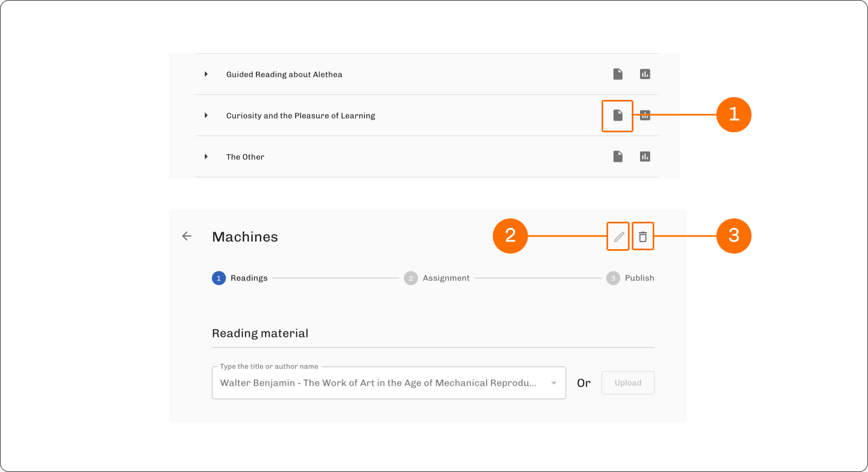Viewport: 868px width, 472px height.
Task: Select the Guided Reading about Alethea title
Action: coord(284,75)
